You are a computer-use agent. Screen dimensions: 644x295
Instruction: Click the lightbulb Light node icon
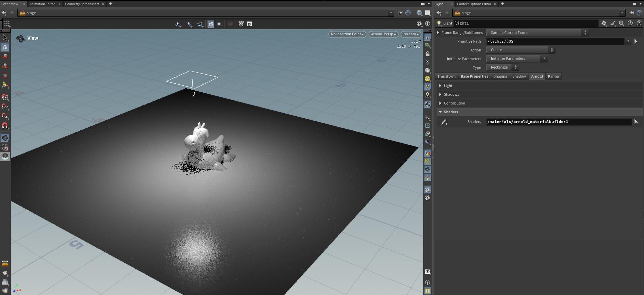coord(439,23)
